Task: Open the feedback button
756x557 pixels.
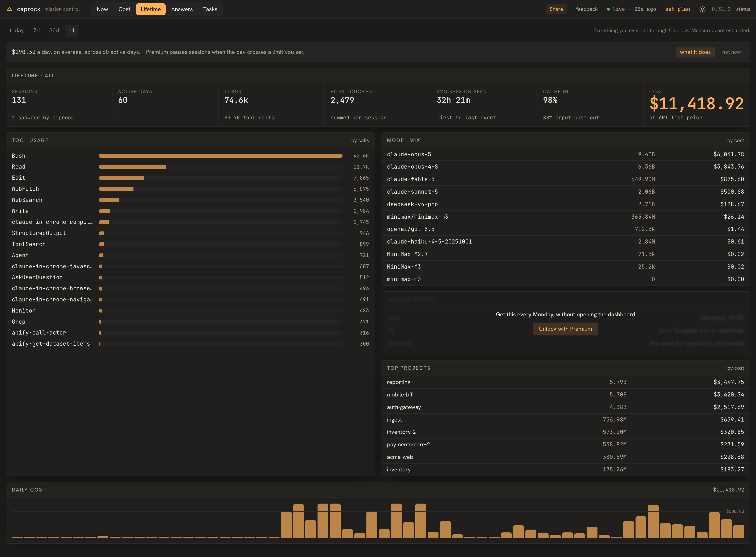Action: [587, 9]
